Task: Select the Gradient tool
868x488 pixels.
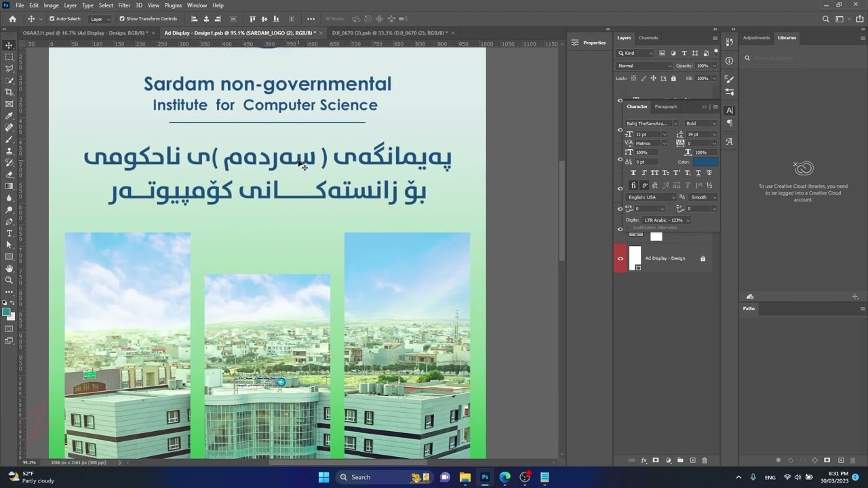Action: [x=9, y=186]
